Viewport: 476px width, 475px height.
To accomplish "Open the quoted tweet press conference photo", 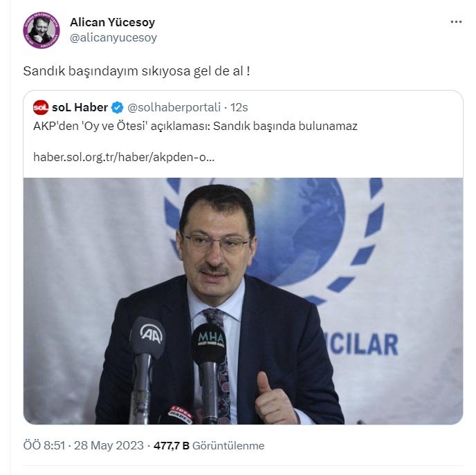I will 243,301.
